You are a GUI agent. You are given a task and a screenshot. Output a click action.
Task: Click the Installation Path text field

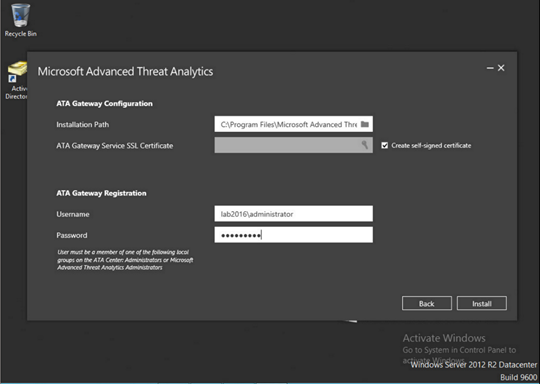[293, 124]
